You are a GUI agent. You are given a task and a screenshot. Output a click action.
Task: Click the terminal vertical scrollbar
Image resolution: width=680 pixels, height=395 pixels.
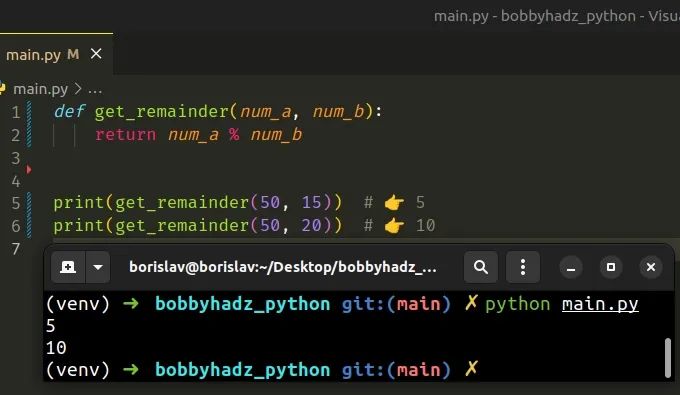(x=668, y=358)
